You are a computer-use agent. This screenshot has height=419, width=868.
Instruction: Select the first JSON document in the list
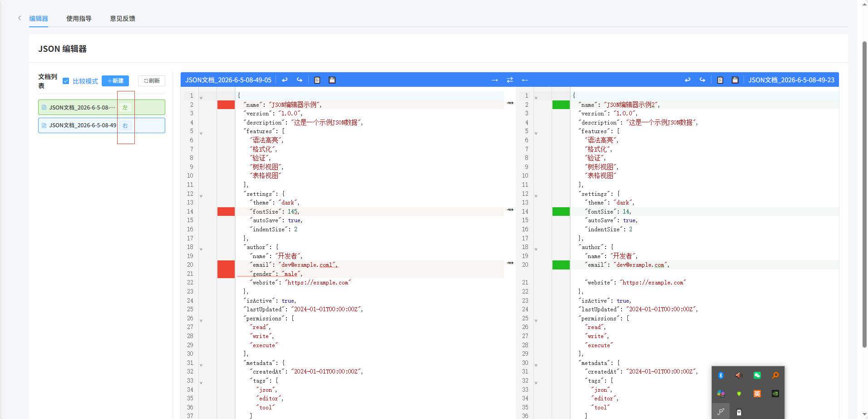pyautogui.click(x=102, y=107)
